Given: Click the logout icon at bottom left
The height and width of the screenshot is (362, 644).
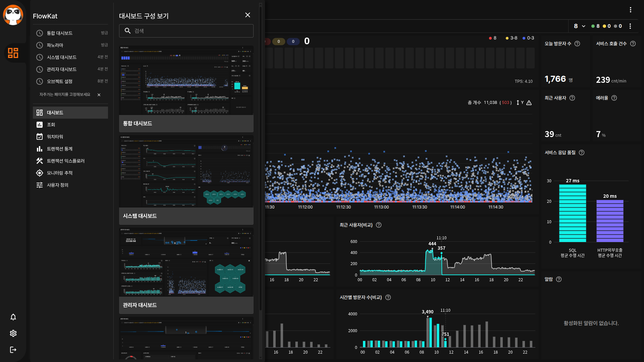Looking at the screenshot, I should (13, 350).
